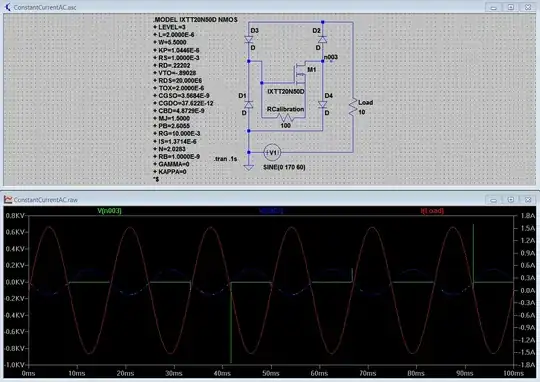Click the +PB=2.6055 model parameter
540x382 pixels.
point(172,126)
